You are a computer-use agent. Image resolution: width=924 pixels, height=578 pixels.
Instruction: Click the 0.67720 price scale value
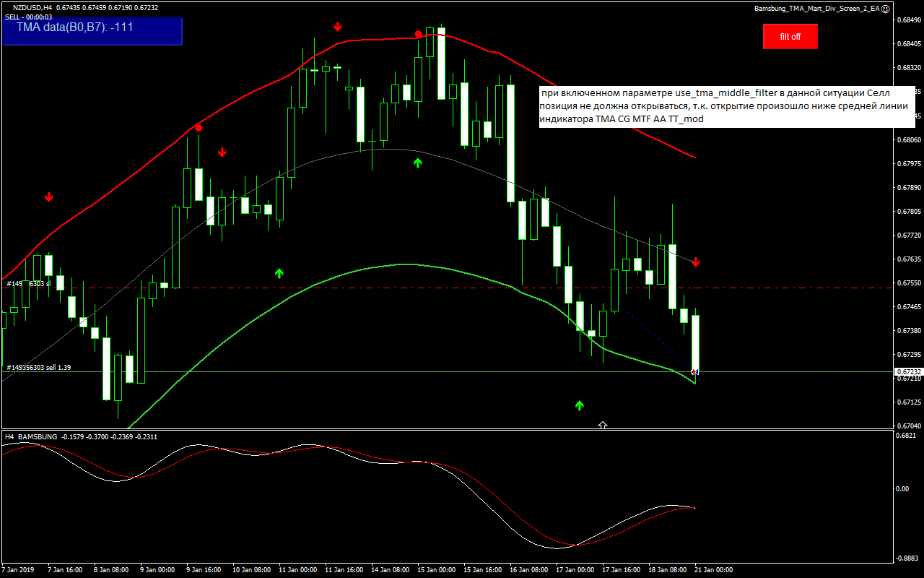coord(908,236)
